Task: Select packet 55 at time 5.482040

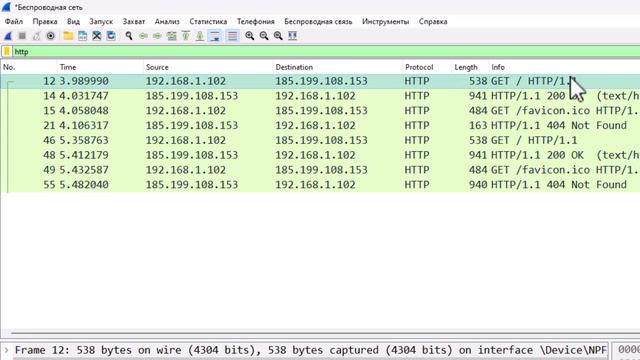Action: 320,185
